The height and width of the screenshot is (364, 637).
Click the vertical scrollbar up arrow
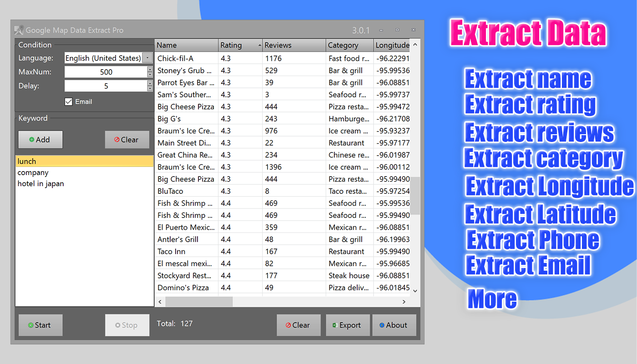[415, 45]
